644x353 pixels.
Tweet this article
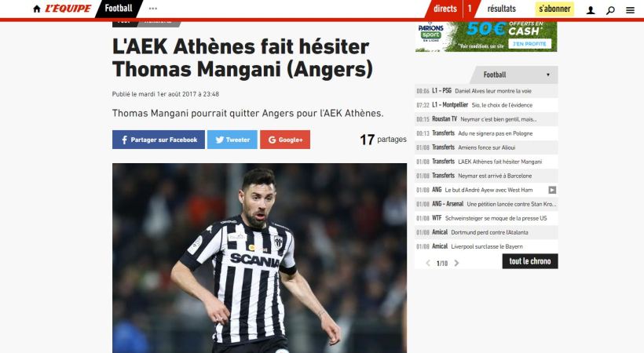[232, 140]
